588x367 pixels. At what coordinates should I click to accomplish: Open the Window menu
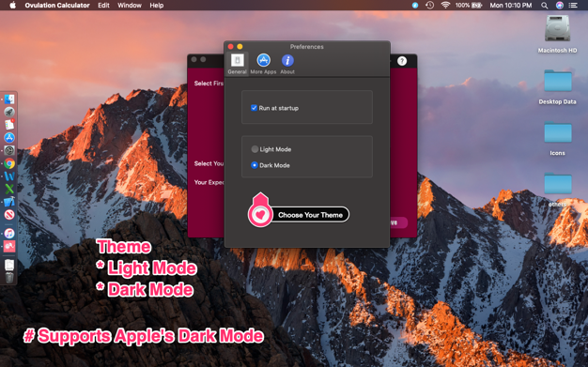pyautogui.click(x=130, y=6)
